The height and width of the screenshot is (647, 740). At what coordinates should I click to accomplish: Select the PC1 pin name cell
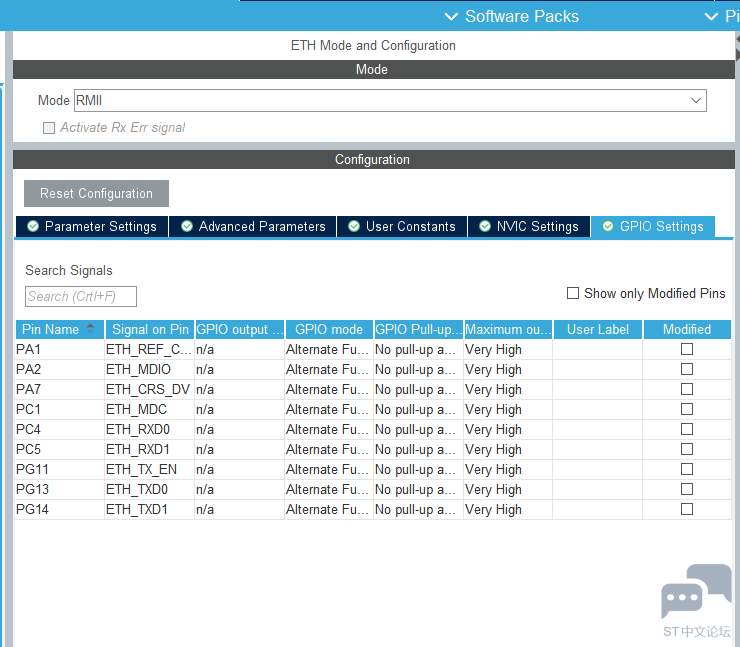click(59, 410)
